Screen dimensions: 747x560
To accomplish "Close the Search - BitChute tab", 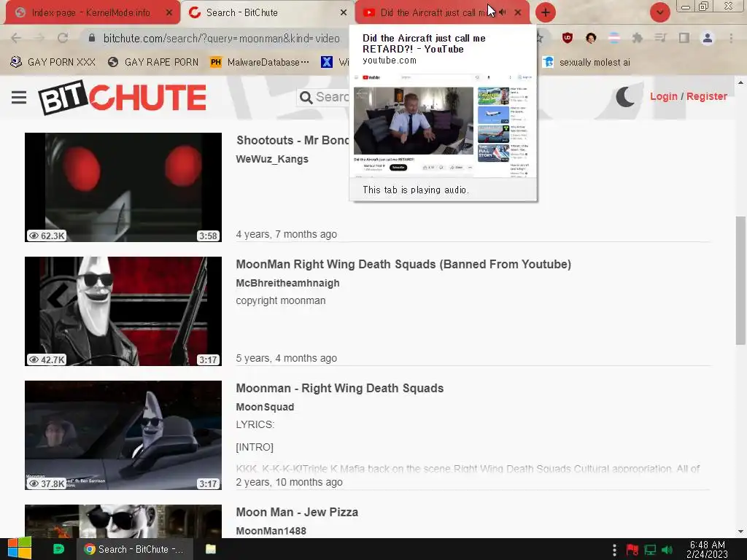I will pyautogui.click(x=344, y=13).
